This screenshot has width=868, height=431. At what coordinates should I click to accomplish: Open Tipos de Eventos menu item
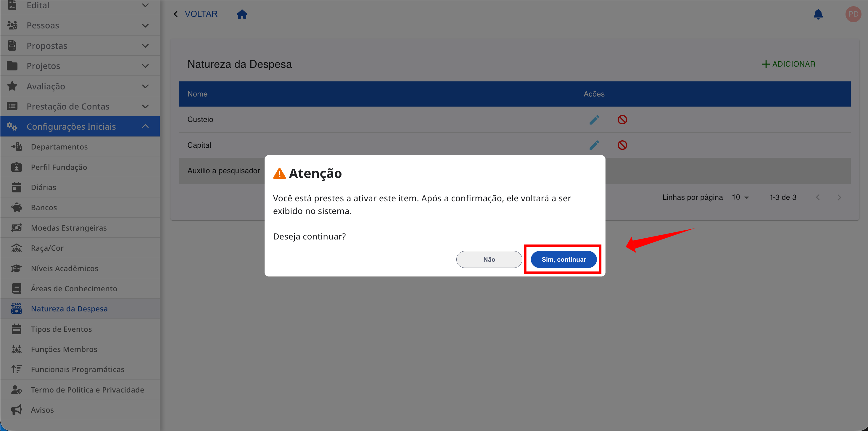(80, 329)
